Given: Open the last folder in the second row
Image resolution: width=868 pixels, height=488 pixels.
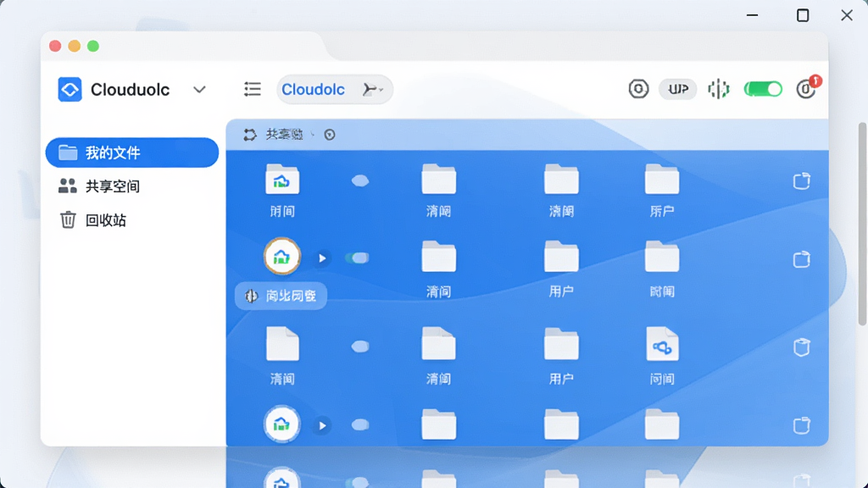Looking at the screenshot, I should coord(661,256).
